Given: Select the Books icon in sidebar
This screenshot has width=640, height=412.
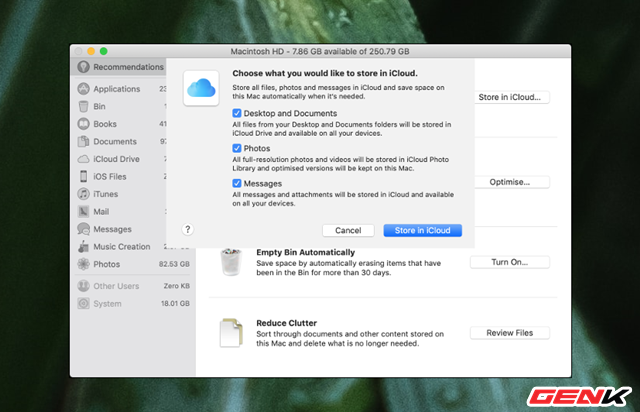Looking at the screenshot, I should (x=83, y=124).
